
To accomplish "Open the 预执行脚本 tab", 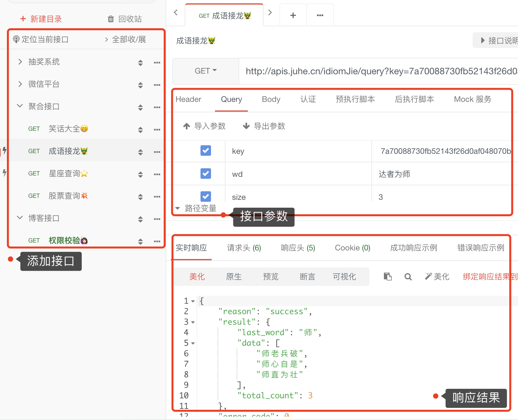I will pos(355,99).
